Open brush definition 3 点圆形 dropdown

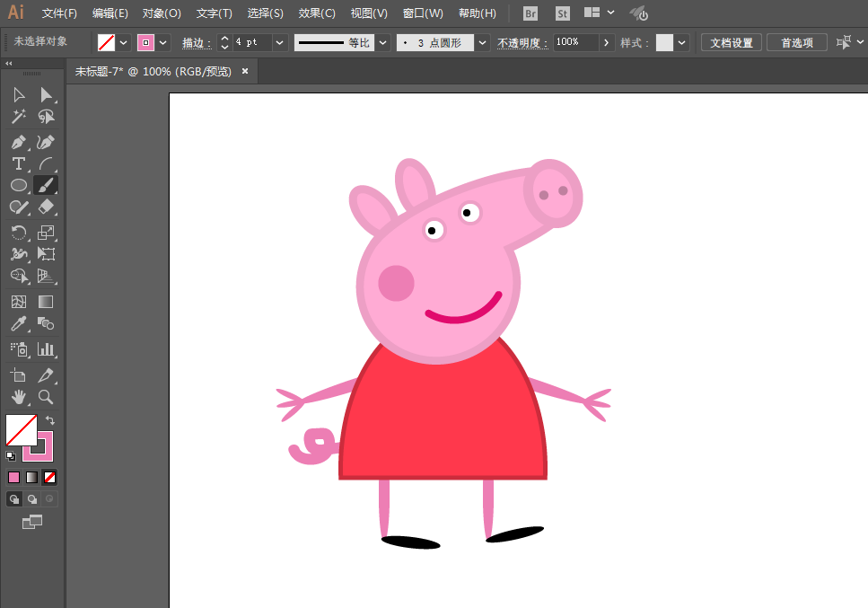pos(483,42)
